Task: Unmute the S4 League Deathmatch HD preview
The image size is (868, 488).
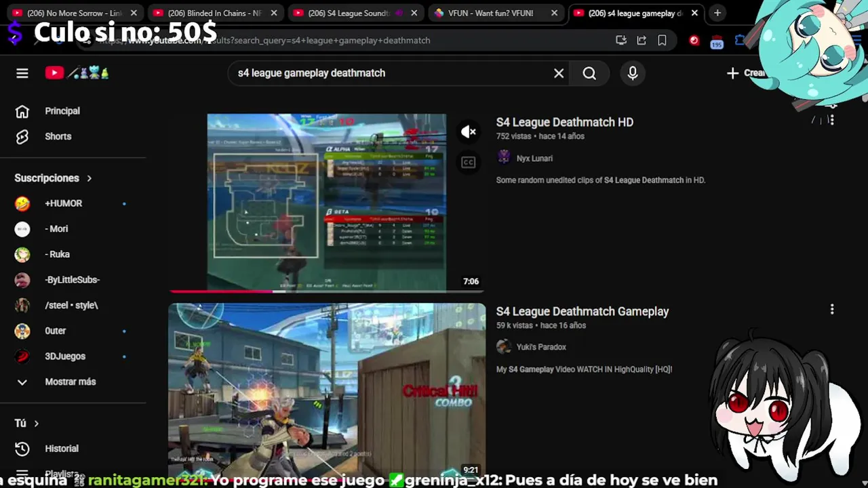Action: [469, 132]
